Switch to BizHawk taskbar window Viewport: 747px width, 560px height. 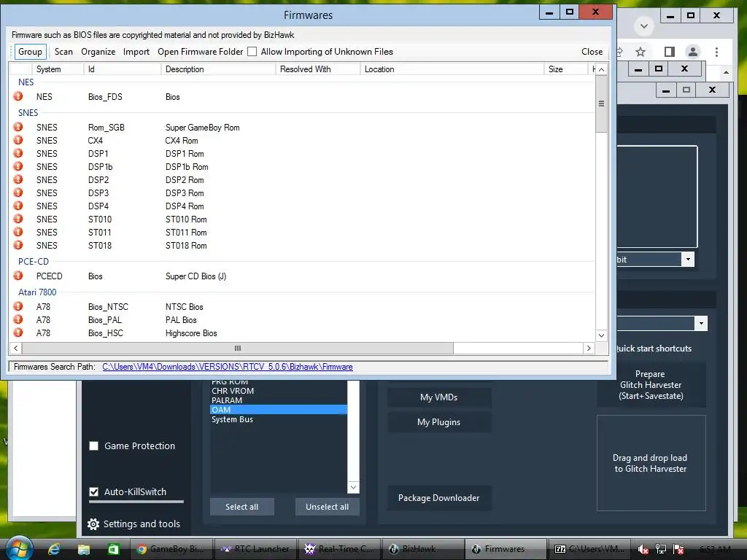point(422,549)
